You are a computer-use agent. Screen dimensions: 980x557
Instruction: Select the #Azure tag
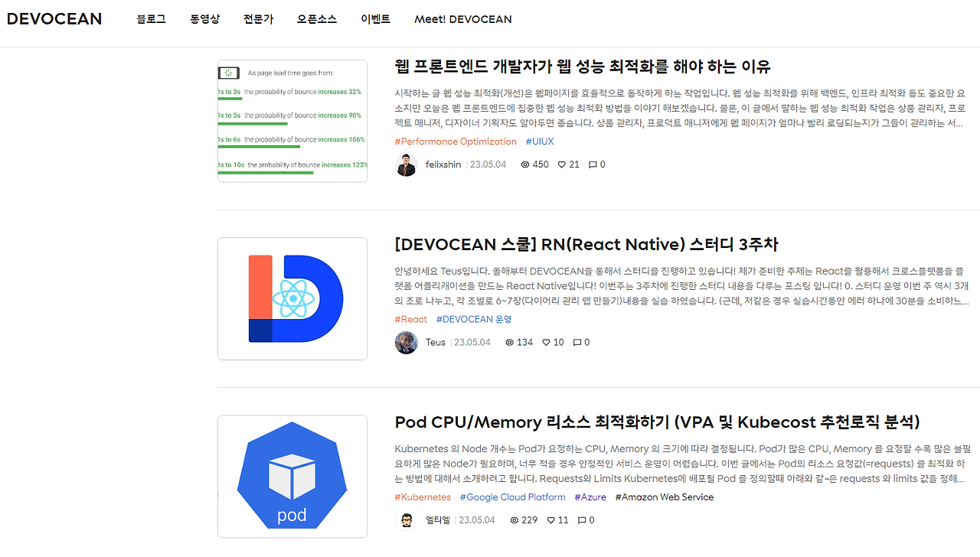(590, 497)
